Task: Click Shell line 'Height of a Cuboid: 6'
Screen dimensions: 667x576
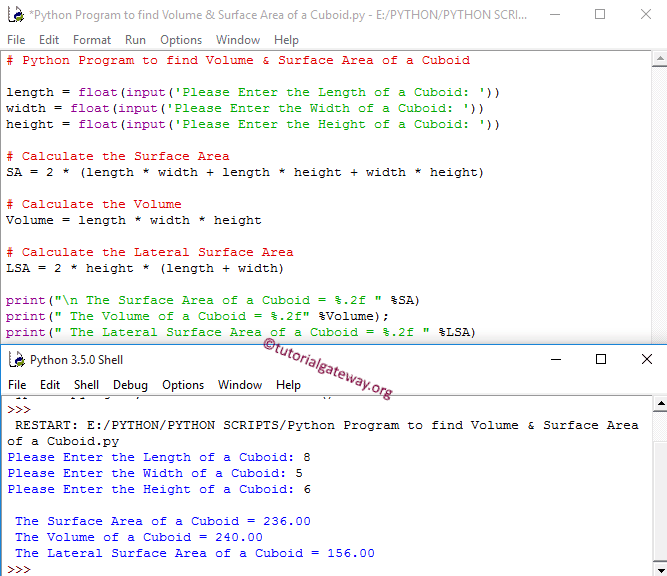Action: (159, 489)
